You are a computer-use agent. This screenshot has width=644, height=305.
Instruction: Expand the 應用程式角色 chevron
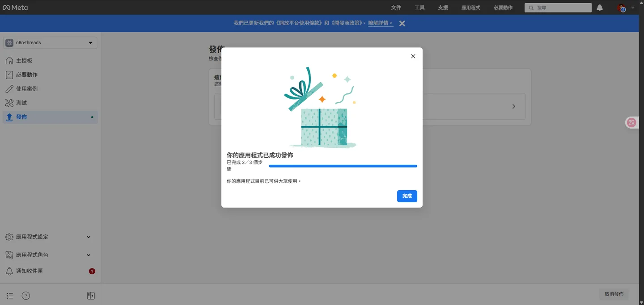tap(89, 255)
